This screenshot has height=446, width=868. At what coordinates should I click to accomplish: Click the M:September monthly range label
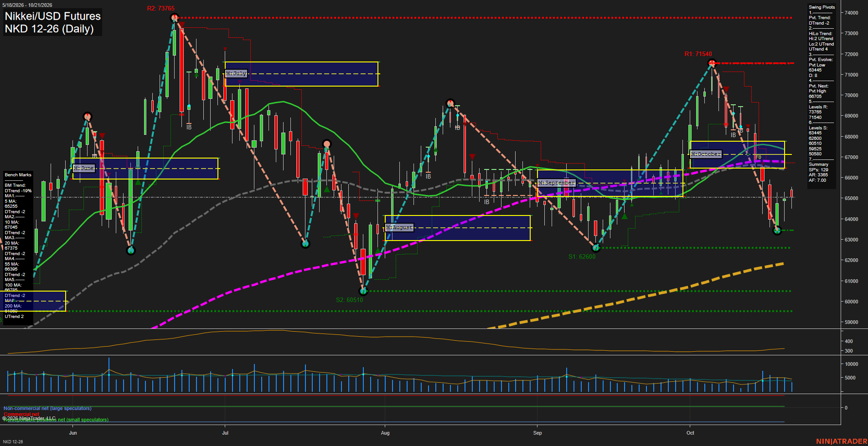click(x=557, y=183)
